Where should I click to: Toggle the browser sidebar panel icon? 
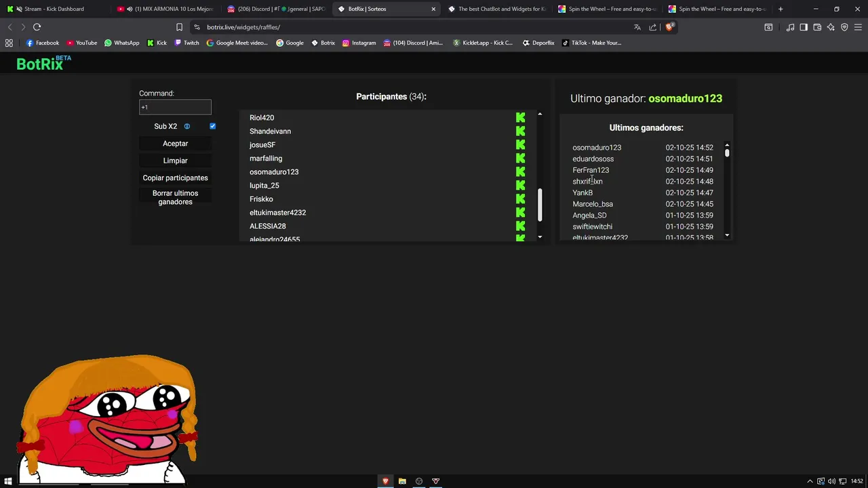coord(804,27)
